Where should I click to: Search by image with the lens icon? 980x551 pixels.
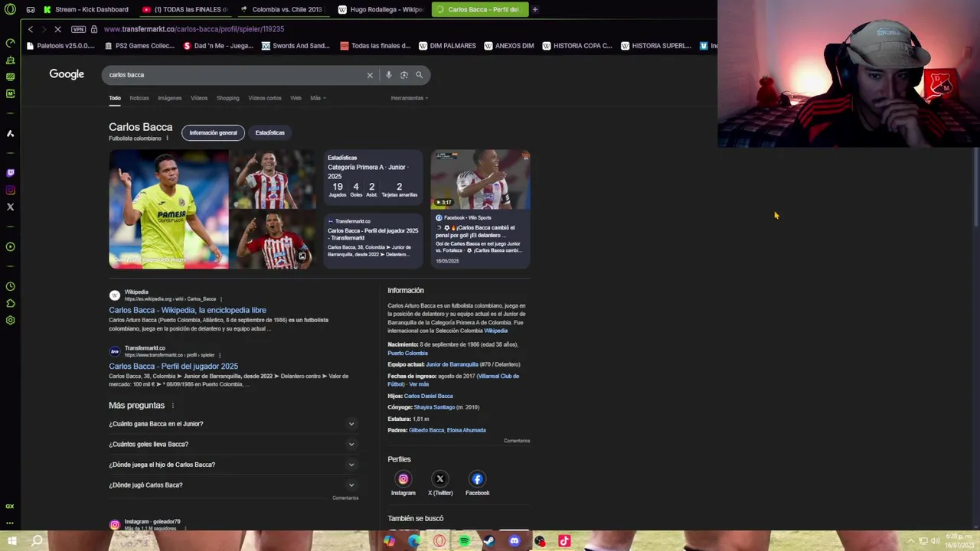[404, 75]
